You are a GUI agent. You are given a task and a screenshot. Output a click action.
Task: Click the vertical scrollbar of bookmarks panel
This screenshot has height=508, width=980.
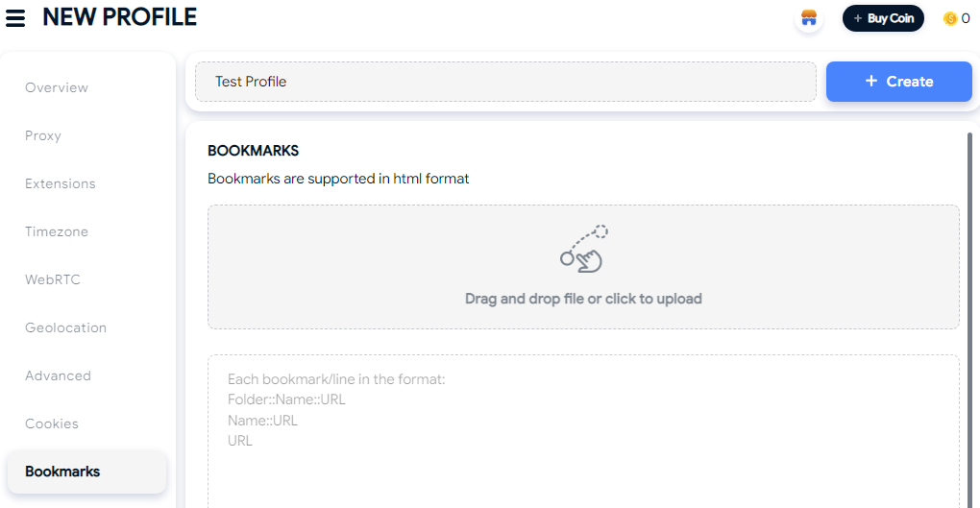pyautogui.click(x=970, y=319)
